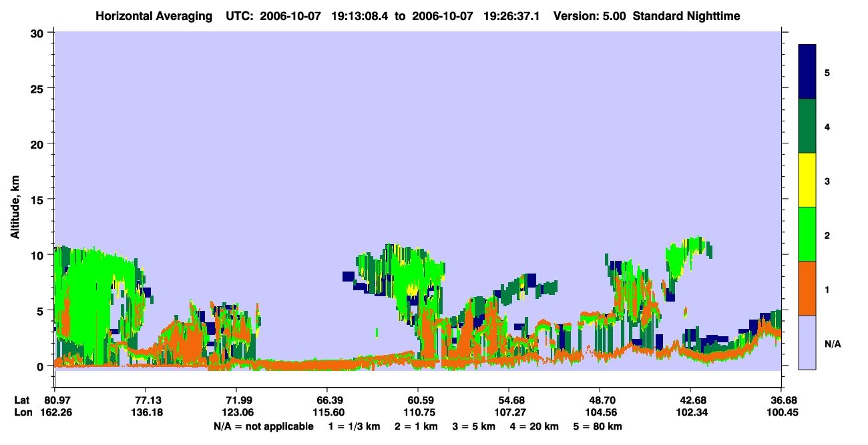This screenshot has width=868, height=445.
Task: Click the colorbar label 'N/A'
Action: coord(833,344)
